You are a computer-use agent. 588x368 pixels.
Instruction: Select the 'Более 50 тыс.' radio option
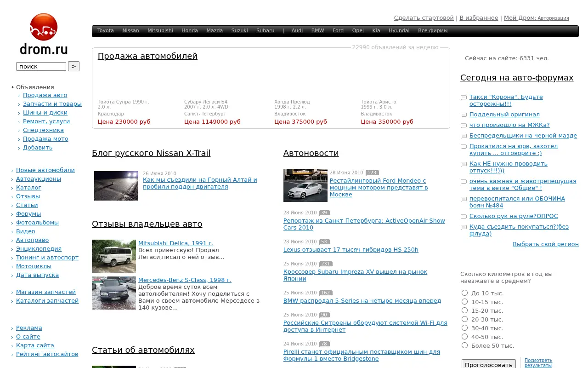point(464,345)
